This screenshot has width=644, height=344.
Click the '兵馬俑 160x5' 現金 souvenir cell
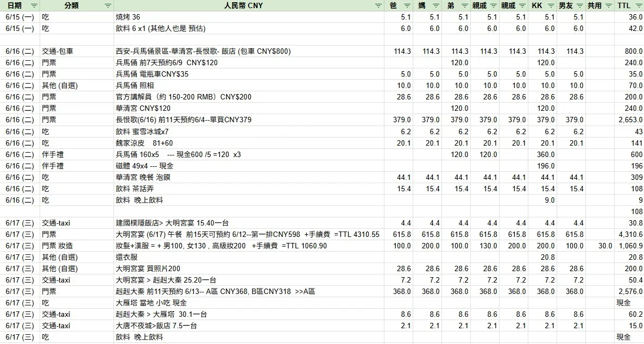point(249,154)
